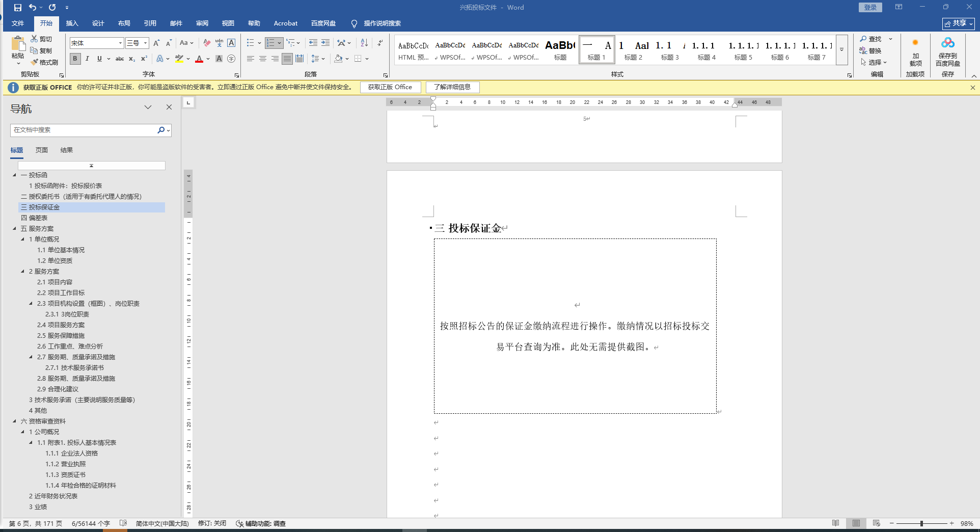
Task: Select 四 偏差表 heading in navigation
Action: pyautogui.click(x=34, y=218)
